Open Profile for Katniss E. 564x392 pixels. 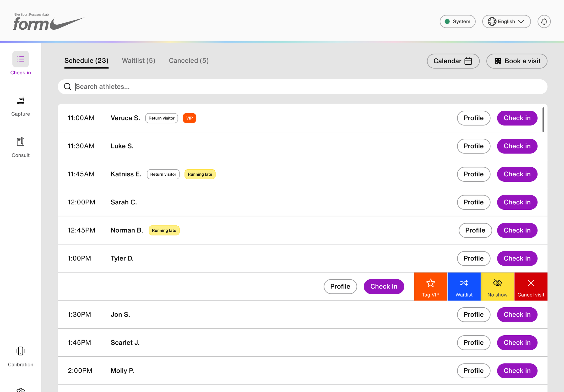tap(473, 174)
